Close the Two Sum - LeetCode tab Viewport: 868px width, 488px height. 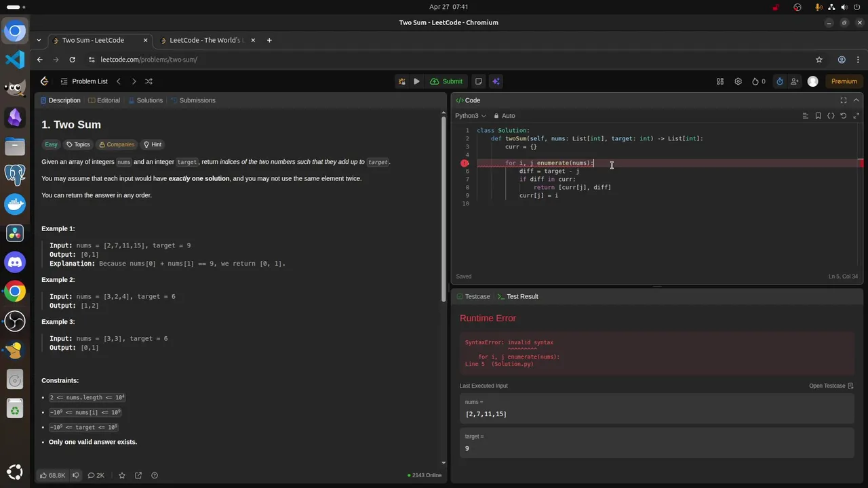(144, 40)
